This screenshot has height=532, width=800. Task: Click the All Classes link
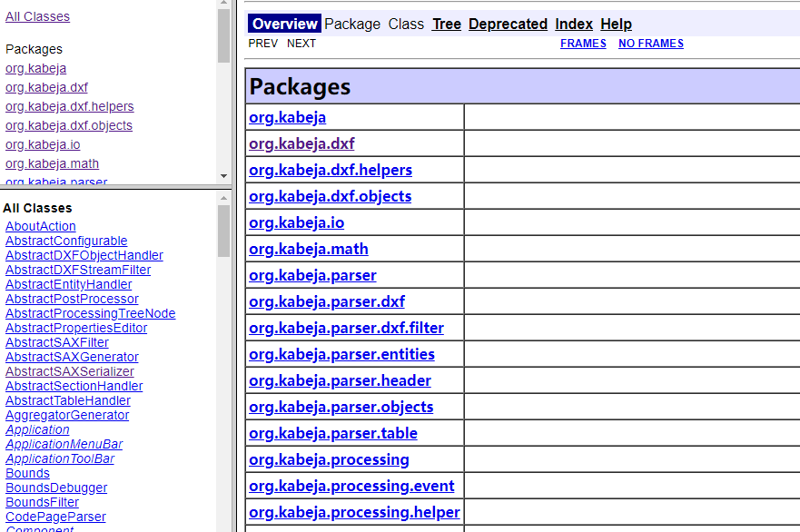[37, 15]
